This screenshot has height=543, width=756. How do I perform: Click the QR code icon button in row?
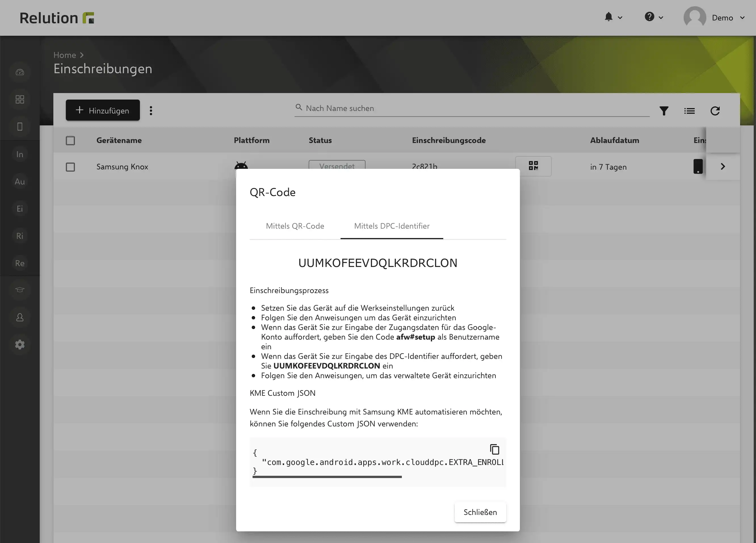tap(533, 166)
